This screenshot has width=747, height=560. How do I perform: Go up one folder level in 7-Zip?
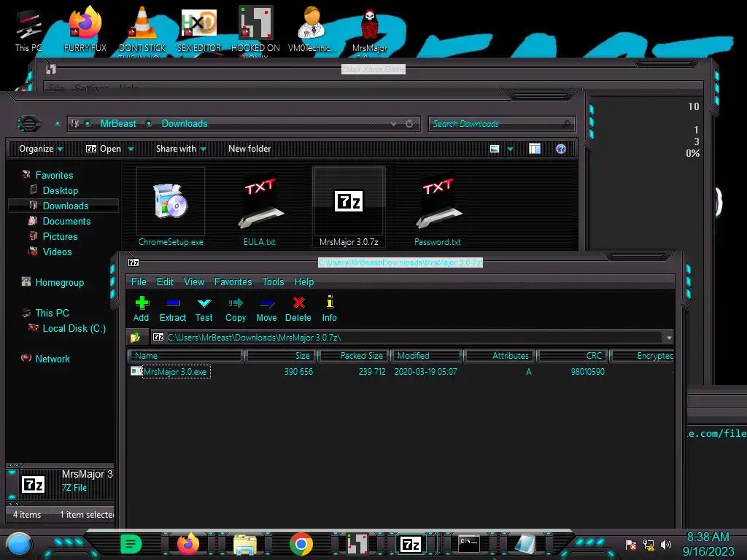(135, 338)
